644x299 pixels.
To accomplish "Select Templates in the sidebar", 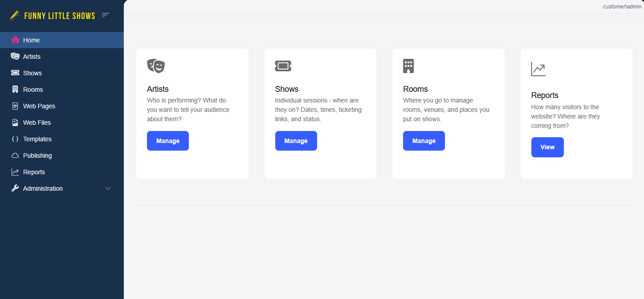I will 62,139.
